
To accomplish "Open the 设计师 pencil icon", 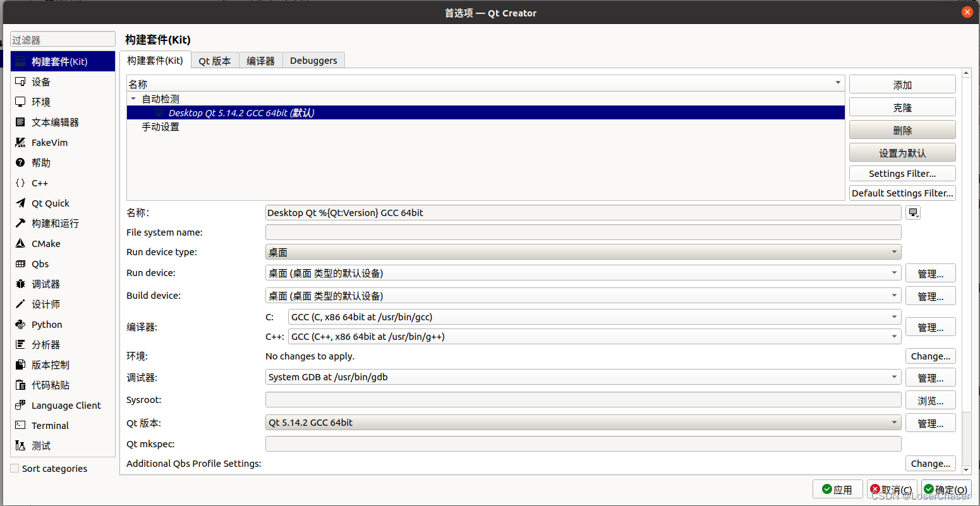I will pyautogui.click(x=20, y=304).
